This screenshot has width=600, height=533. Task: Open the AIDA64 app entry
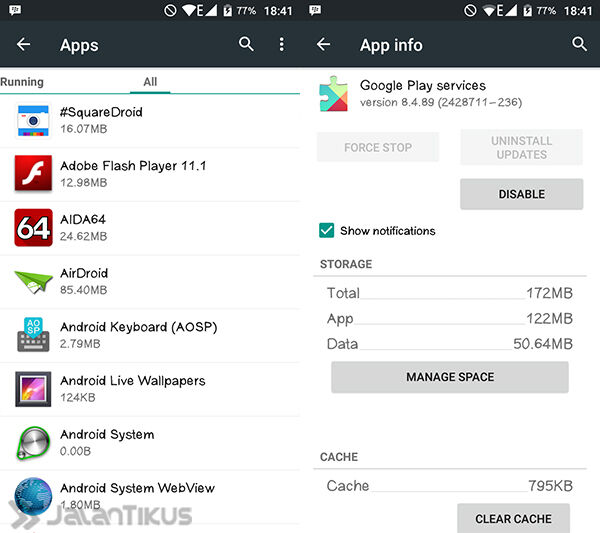[x=150, y=228]
